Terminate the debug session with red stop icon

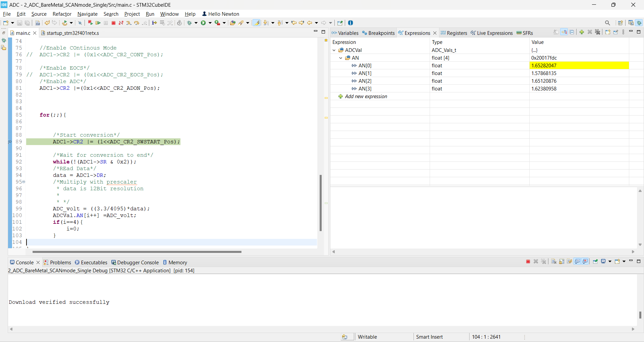pyautogui.click(x=113, y=23)
